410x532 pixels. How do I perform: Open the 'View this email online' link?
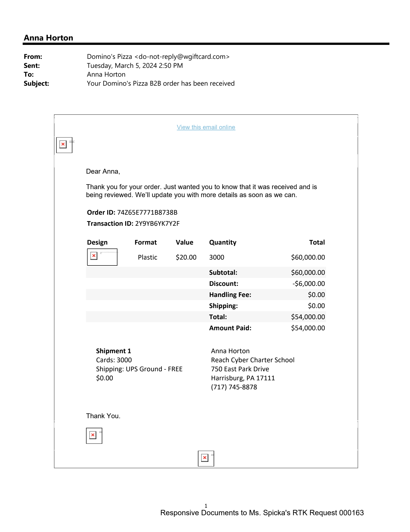206,127
